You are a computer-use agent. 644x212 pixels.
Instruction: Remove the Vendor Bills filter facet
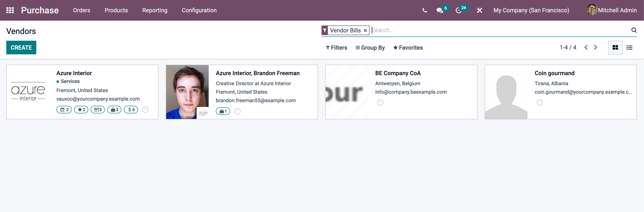365,30
